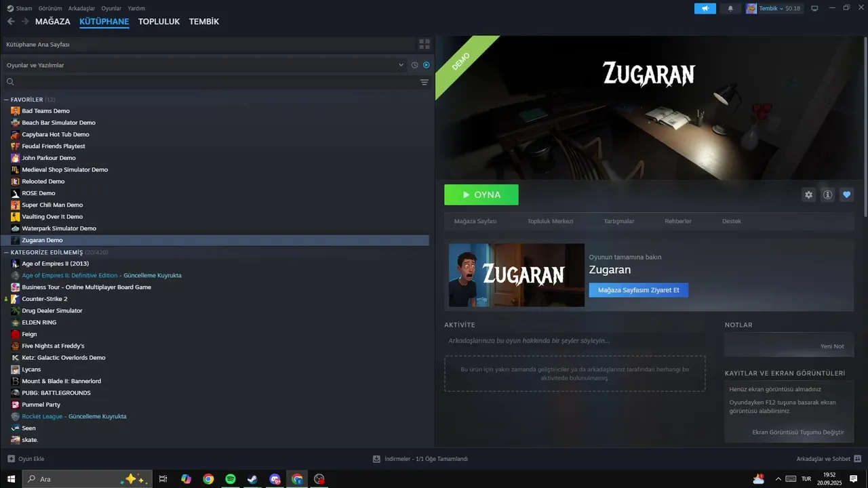Click the game page vertical scrollbar

[x=865, y=125]
